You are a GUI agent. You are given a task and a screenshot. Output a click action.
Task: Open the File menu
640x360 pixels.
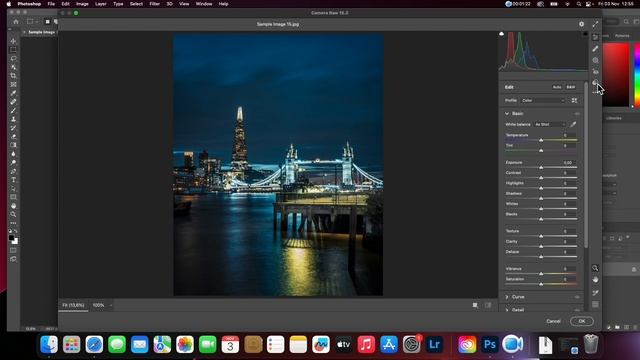coord(51,4)
